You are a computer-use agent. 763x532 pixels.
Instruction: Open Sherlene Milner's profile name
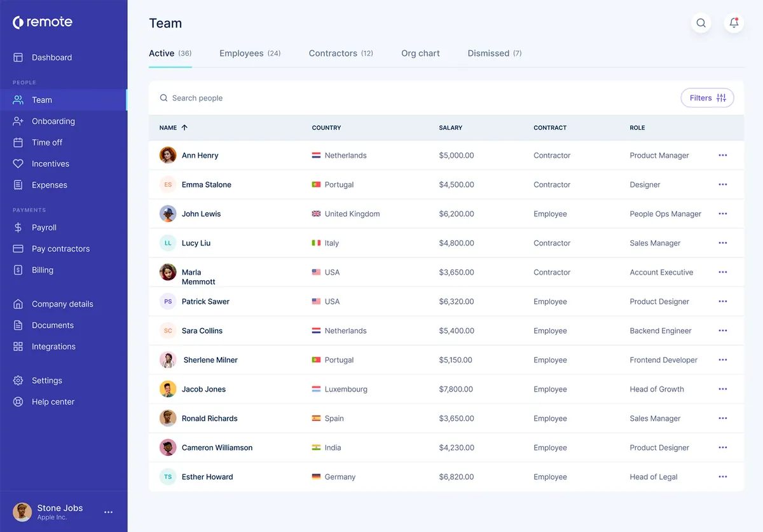click(x=210, y=360)
